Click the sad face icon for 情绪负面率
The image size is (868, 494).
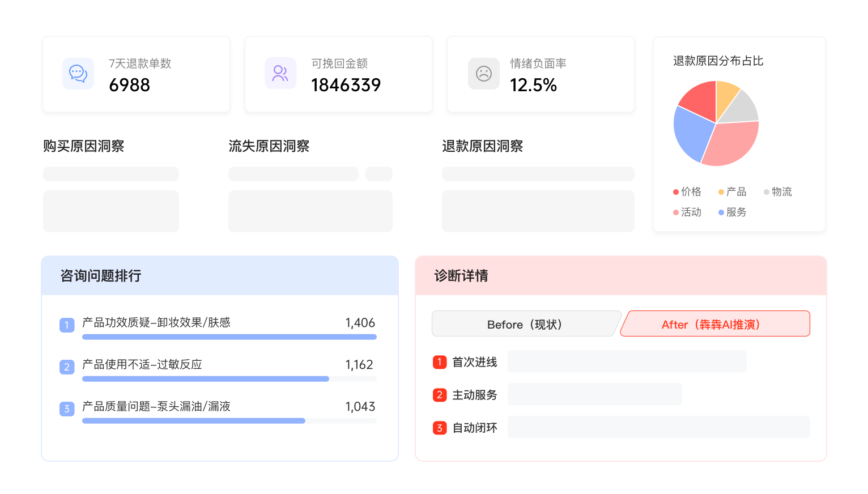pyautogui.click(x=484, y=74)
